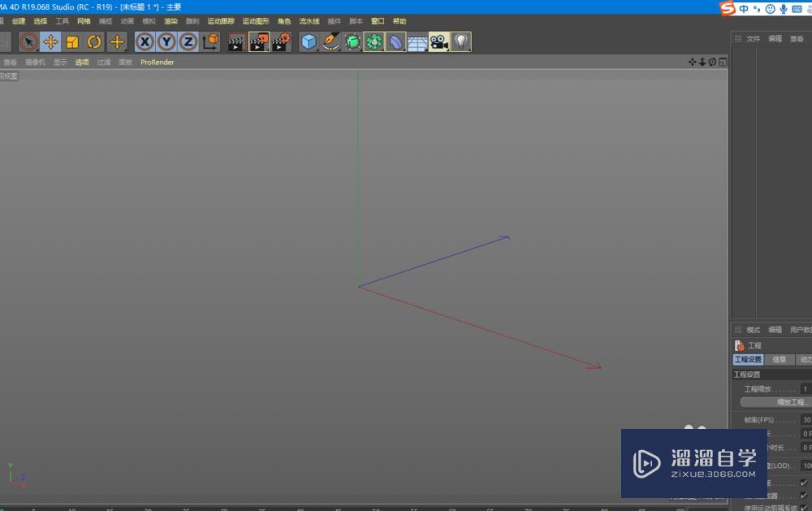Click the 缩放工程 button
The height and width of the screenshot is (511, 812).
point(776,402)
